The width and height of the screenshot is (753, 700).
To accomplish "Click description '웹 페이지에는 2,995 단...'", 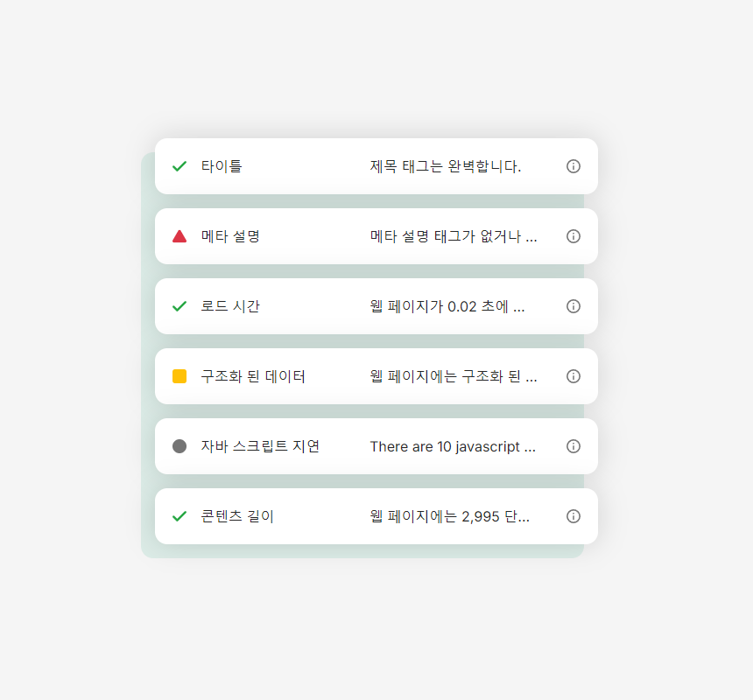I will pyautogui.click(x=450, y=517).
